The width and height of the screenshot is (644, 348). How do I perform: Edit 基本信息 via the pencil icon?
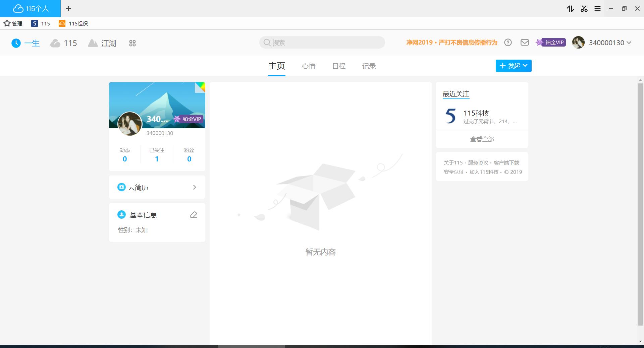(194, 215)
